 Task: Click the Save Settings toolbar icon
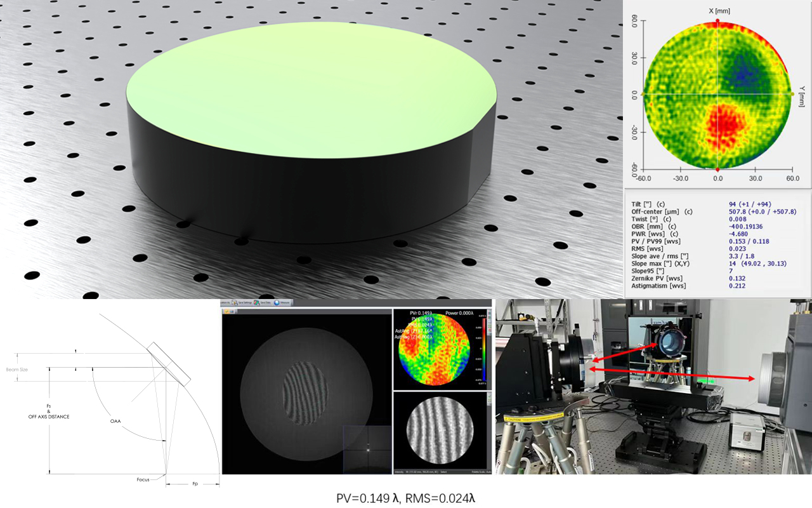pyautogui.click(x=235, y=303)
